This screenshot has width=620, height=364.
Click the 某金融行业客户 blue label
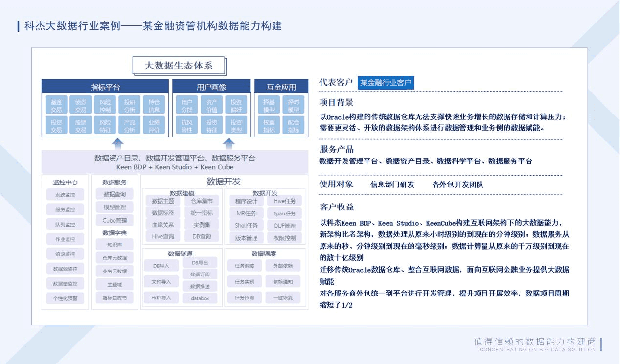point(386,83)
